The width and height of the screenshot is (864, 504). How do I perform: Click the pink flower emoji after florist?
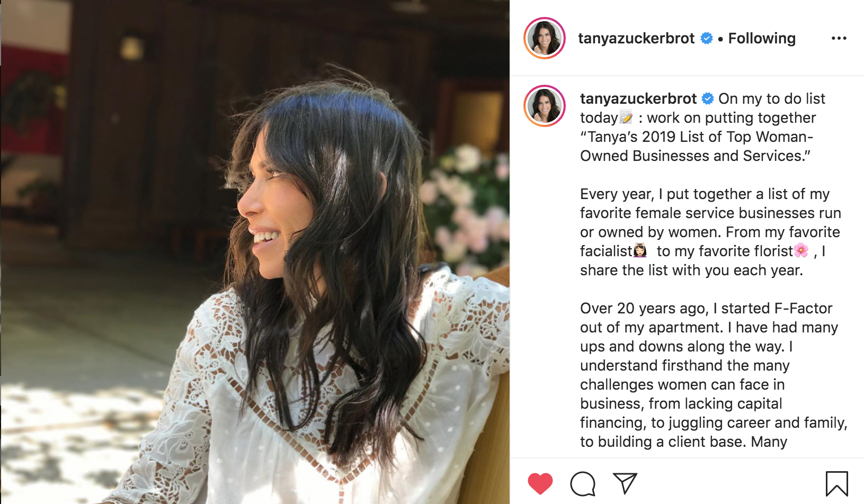801,250
